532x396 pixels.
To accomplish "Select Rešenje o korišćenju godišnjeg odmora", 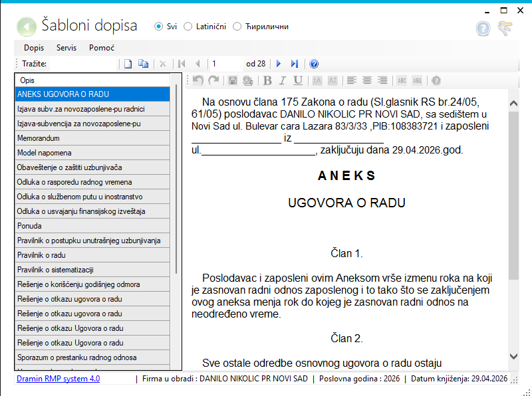I will tap(92, 284).
